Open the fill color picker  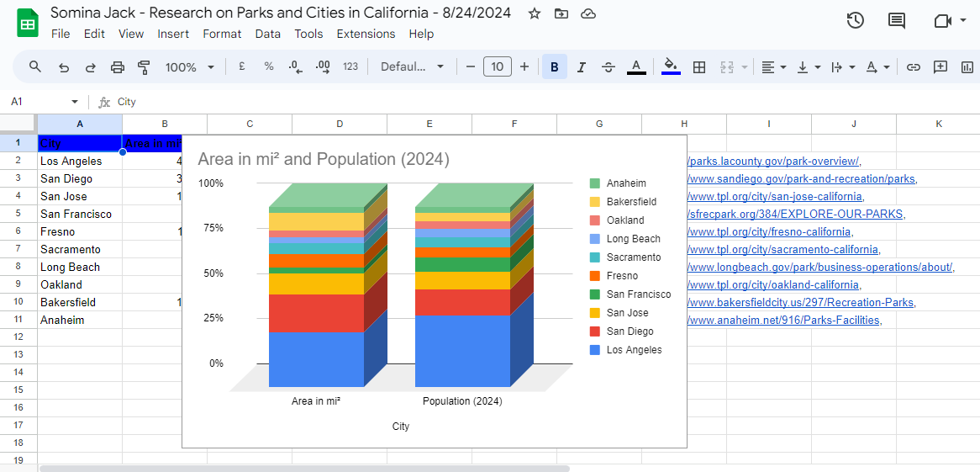(671, 66)
